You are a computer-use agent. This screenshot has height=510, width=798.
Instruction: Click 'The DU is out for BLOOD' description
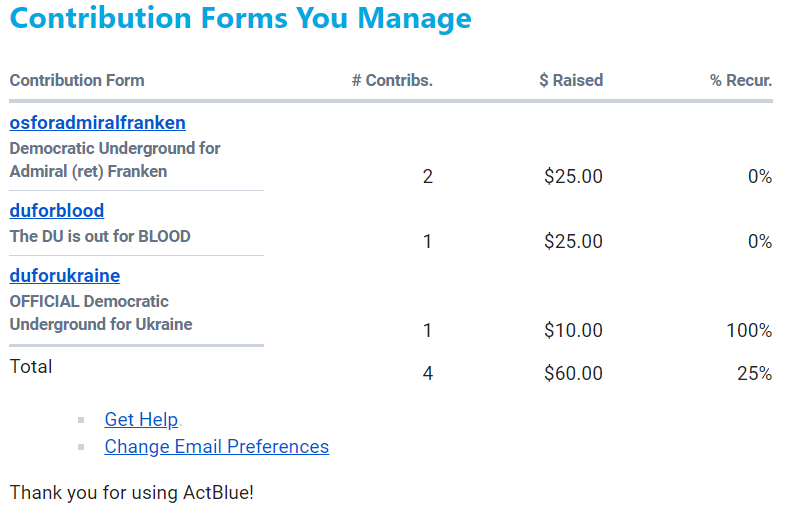pyautogui.click(x=100, y=237)
